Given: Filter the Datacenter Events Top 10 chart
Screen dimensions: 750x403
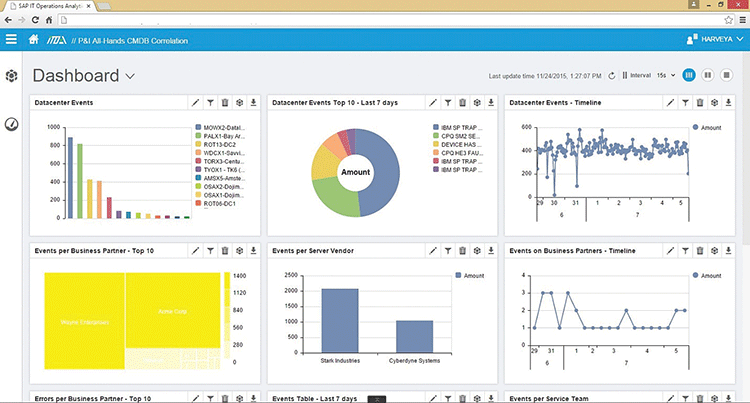Looking at the screenshot, I should 448,102.
